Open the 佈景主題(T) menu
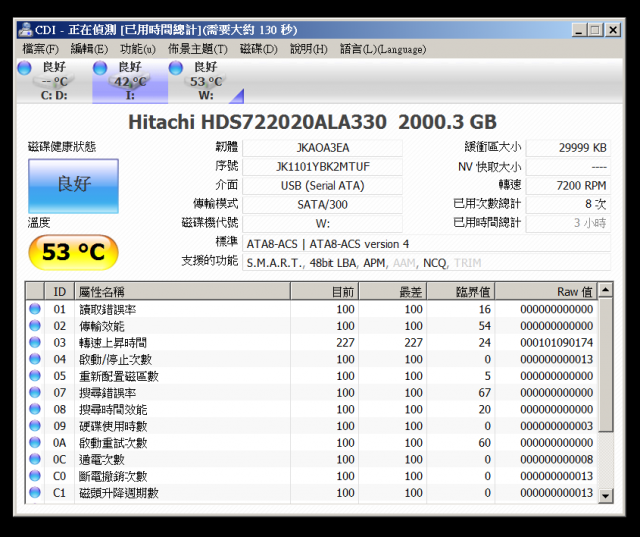 point(198,49)
